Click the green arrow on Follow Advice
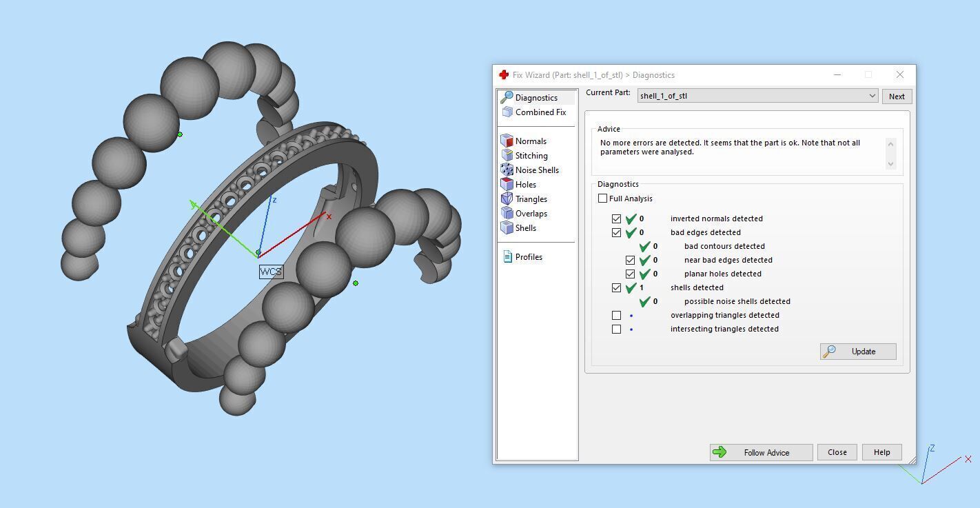This screenshot has height=508, width=980. coord(719,452)
